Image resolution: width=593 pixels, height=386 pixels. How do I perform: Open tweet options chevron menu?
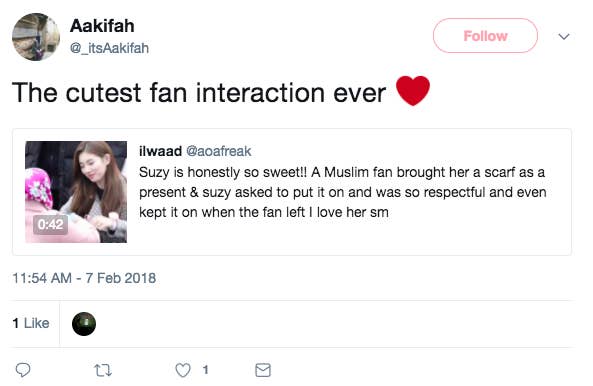564,36
